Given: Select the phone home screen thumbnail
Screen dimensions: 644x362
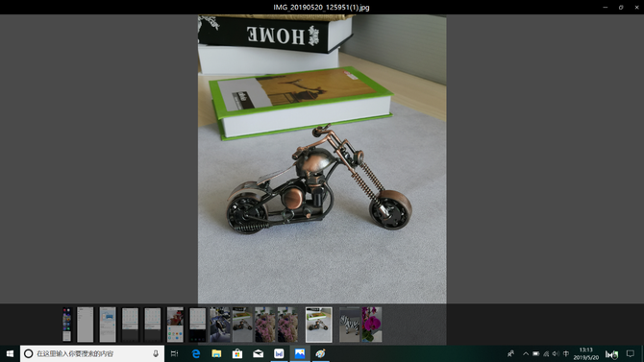Looking at the screenshot, I should coord(66,325).
